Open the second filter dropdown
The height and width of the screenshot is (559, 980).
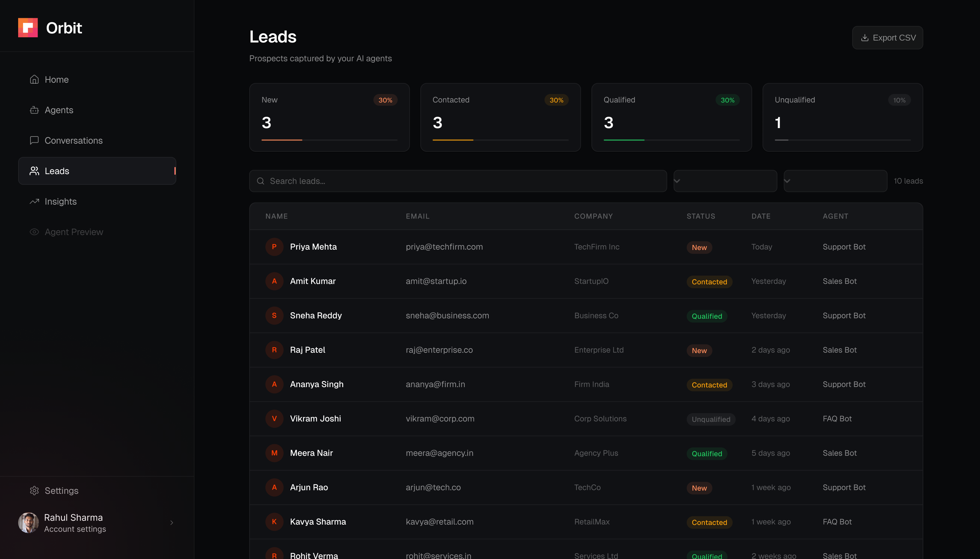coord(835,181)
